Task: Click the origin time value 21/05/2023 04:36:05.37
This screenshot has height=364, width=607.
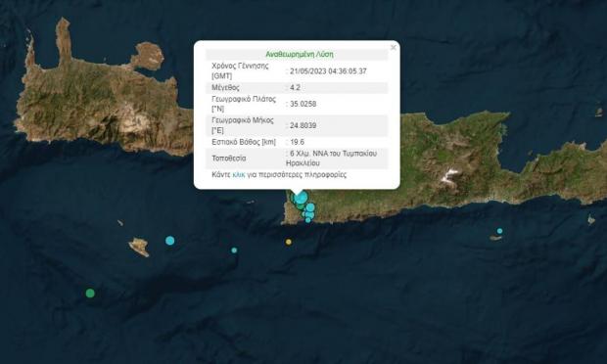Action: coord(328,71)
